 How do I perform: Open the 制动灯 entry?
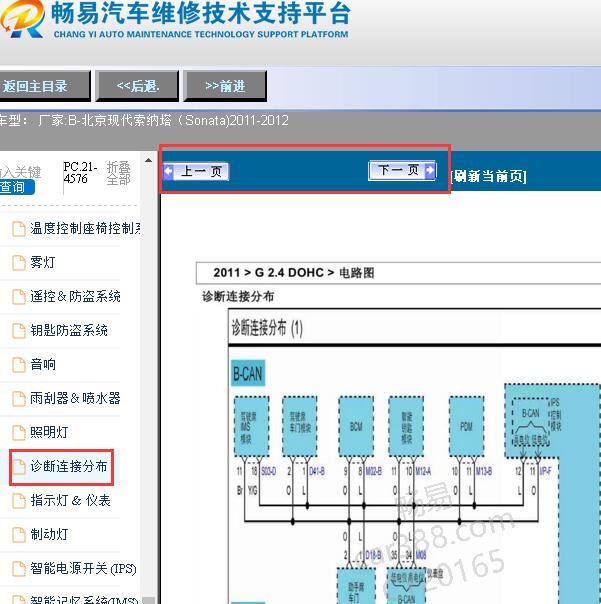tap(49, 534)
